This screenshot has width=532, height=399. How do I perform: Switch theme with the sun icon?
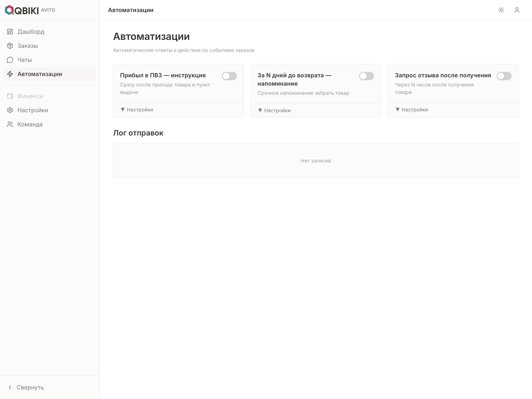click(x=501, y=10)
